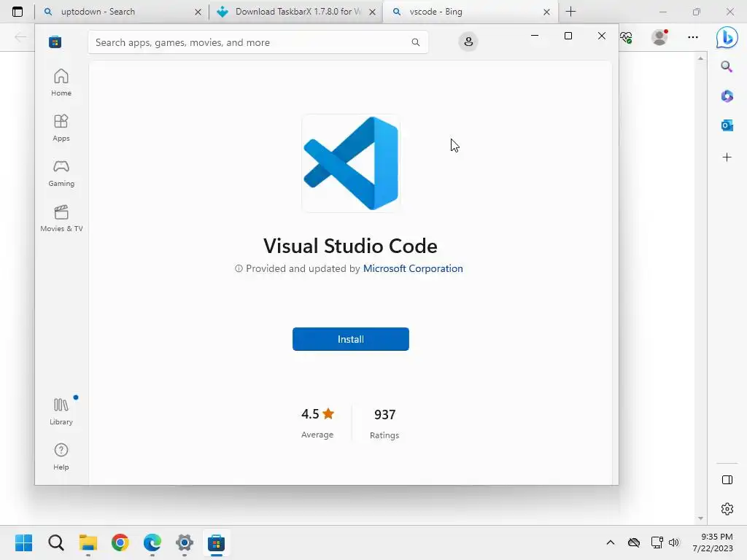This screenshot has width=747, height=560.
Task: Open the Home section in Microsoft Store
Action: coord(61,82)
